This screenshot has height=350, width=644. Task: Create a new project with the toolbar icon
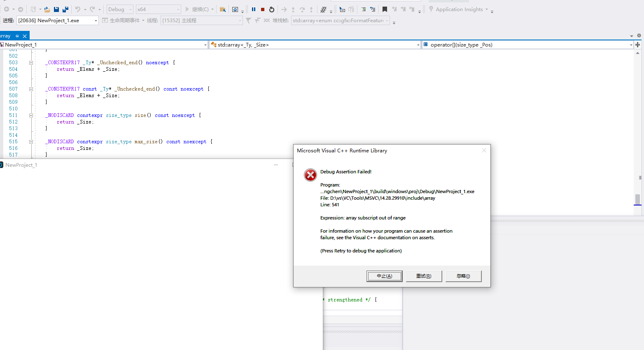pyautogui.click(x=33, y=9)
